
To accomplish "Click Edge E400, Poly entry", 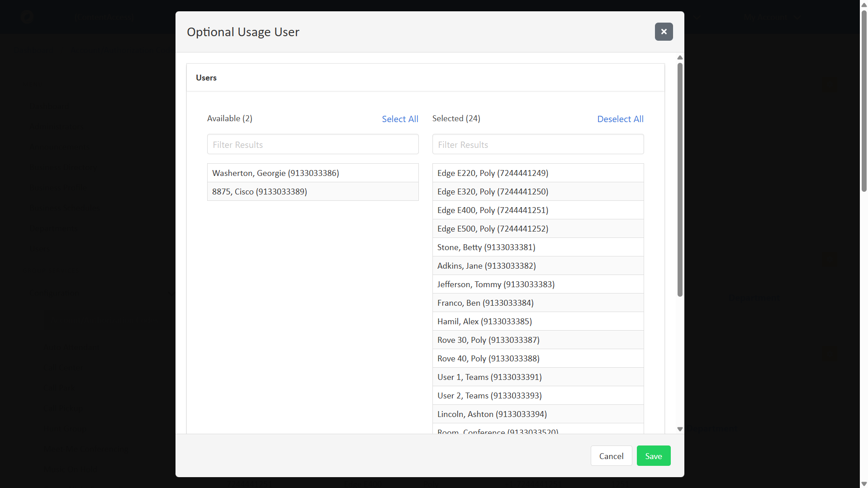I will click(538, 210).
